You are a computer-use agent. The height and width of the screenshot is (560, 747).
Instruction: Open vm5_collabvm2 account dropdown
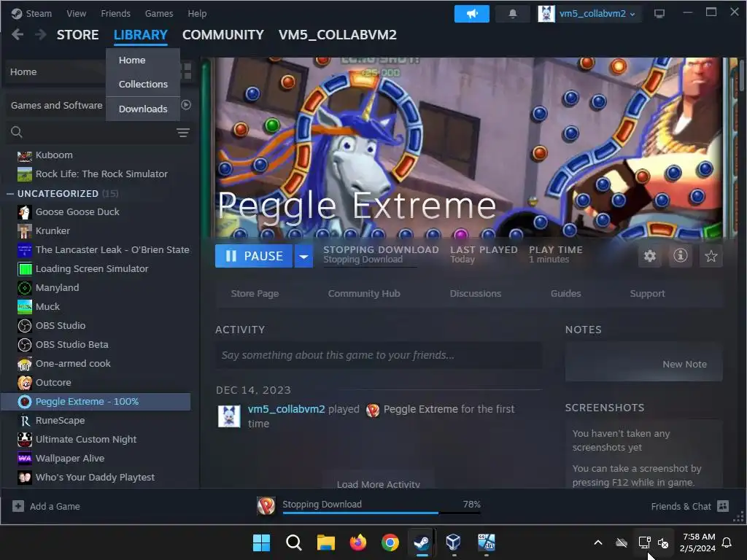pos(597,14)
